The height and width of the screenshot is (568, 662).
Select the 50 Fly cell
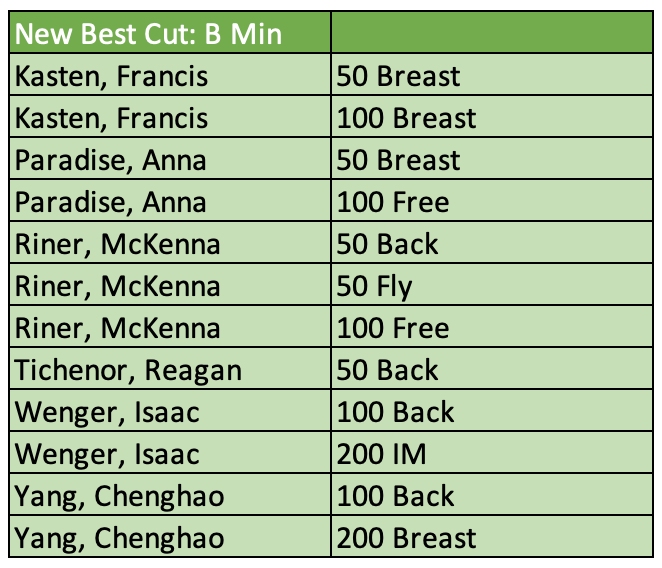pyautogui.click(x=493, y=287)
